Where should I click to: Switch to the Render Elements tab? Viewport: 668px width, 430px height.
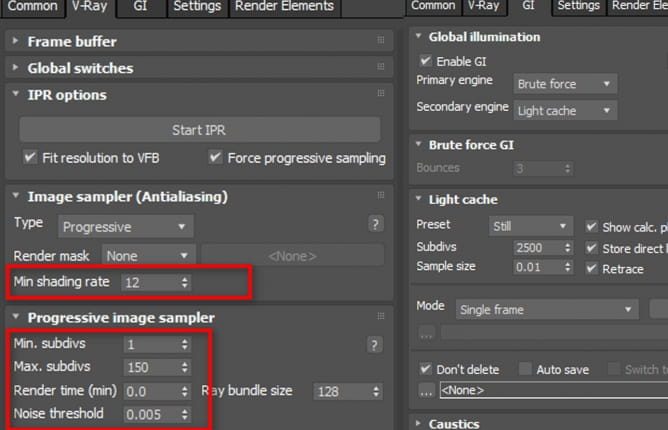[284, 7]
